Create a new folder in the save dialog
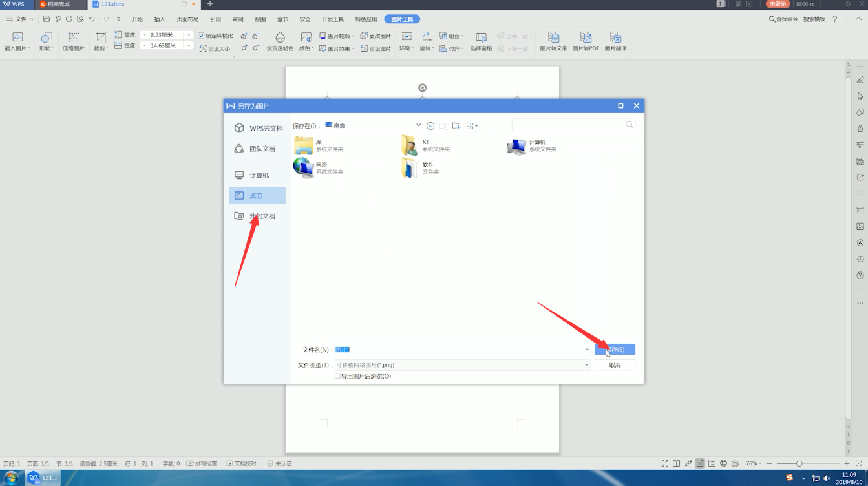Screen dimensions: 868x486 click(456, 125)
